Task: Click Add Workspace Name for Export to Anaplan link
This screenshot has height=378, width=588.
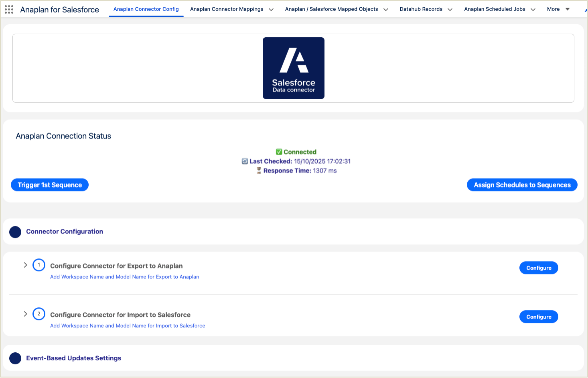Action: [x=125, y=277]
